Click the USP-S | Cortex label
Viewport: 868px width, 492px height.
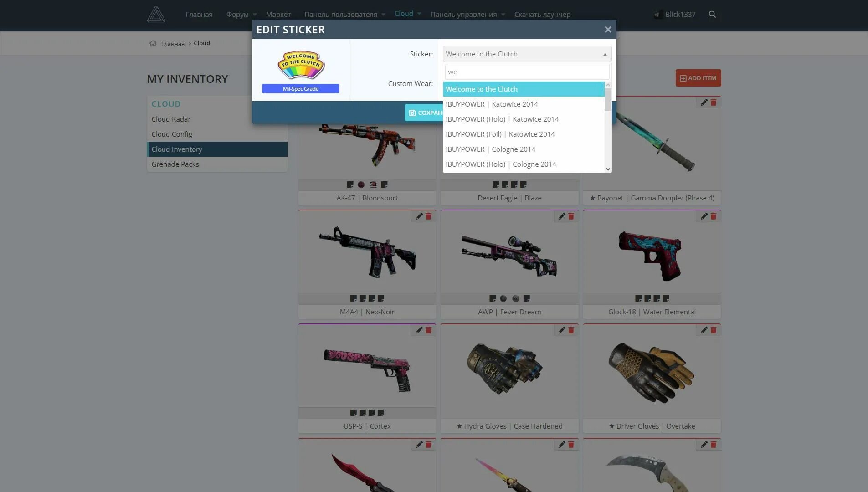click(x=367, y=426)
